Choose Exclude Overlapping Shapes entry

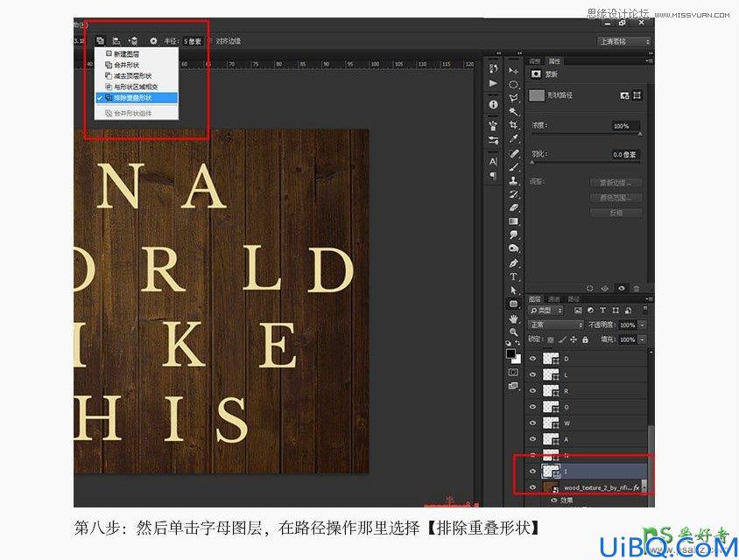137,98
